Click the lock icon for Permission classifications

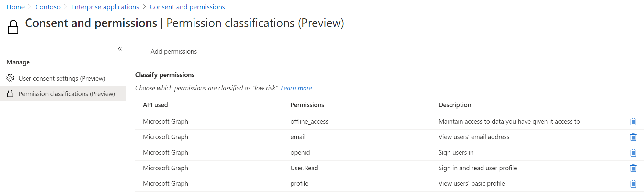pyautogui.click(x=10, y=93)
